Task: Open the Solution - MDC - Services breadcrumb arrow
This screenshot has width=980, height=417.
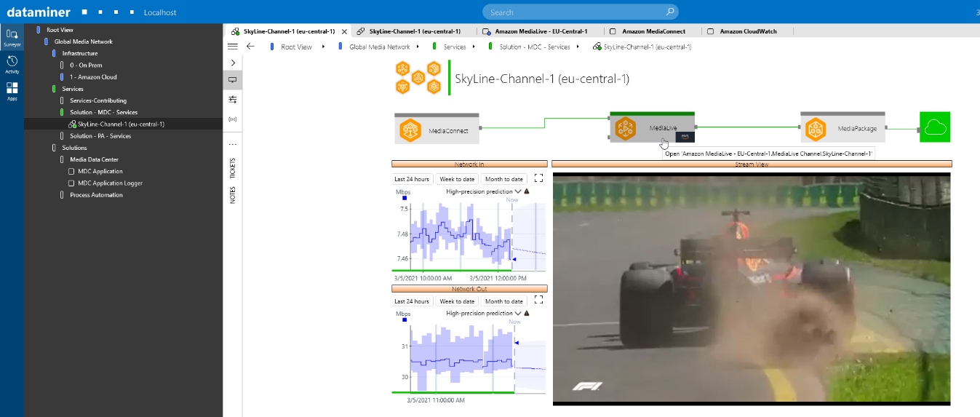Action: (578, 47)
